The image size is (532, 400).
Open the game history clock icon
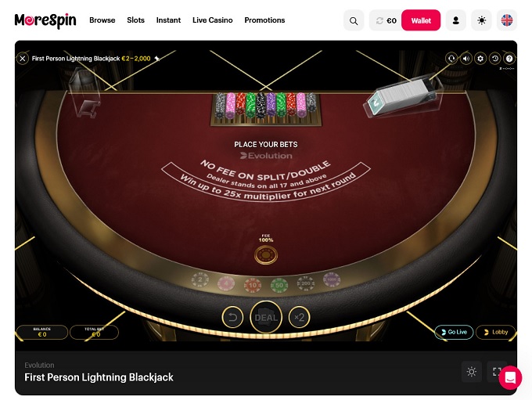(495, 59)
